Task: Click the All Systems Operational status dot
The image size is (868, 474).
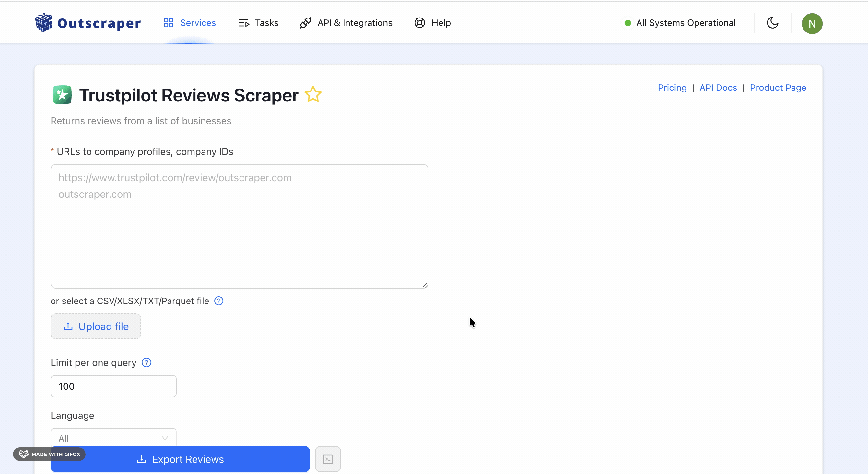Action: [628, 23]
